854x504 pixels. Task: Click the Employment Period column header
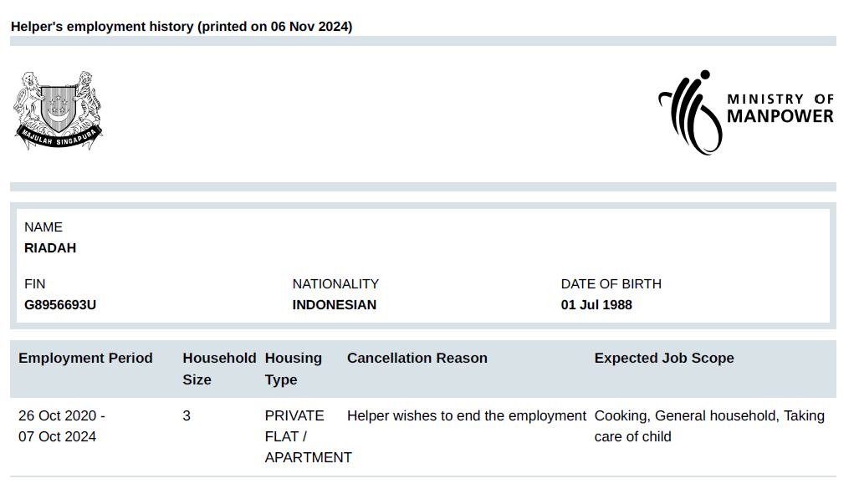click(x=85, y=359)
